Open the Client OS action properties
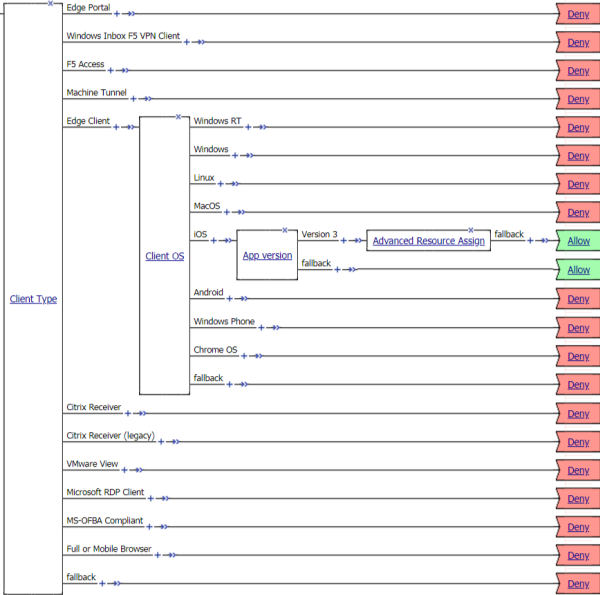This screenshot has width=600, height=595. pyautogui.click(x=164, y=256)
